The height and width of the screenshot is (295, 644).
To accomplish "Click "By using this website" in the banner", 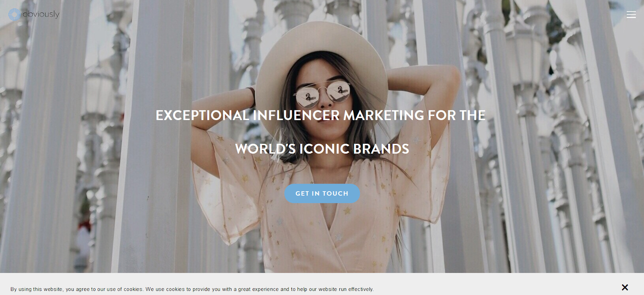I will click(x=37, y=289).
